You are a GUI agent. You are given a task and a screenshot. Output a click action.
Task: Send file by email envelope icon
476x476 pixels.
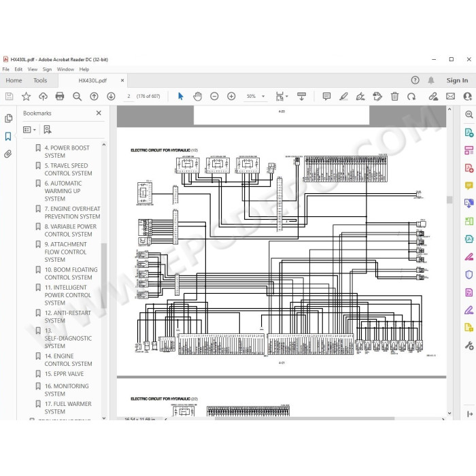[450, 97]
